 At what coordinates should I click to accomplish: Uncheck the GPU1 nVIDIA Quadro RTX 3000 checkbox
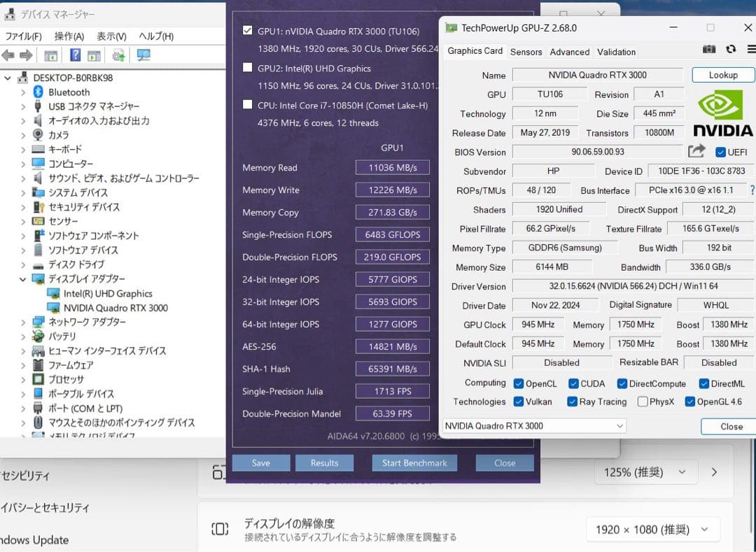[x=248, y=30]
